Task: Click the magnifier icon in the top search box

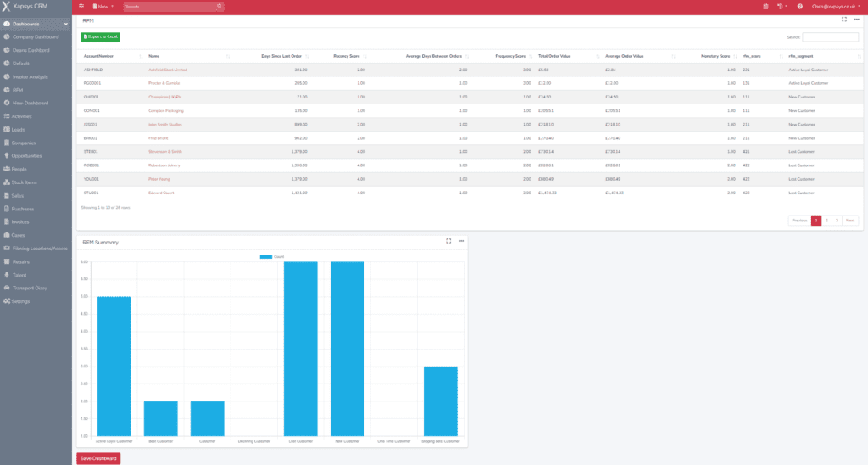Action: point(220,7)
